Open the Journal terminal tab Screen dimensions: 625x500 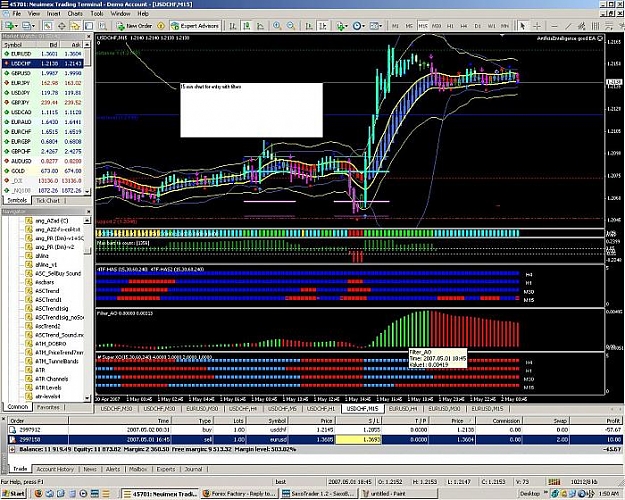click(x=193, y=469)
